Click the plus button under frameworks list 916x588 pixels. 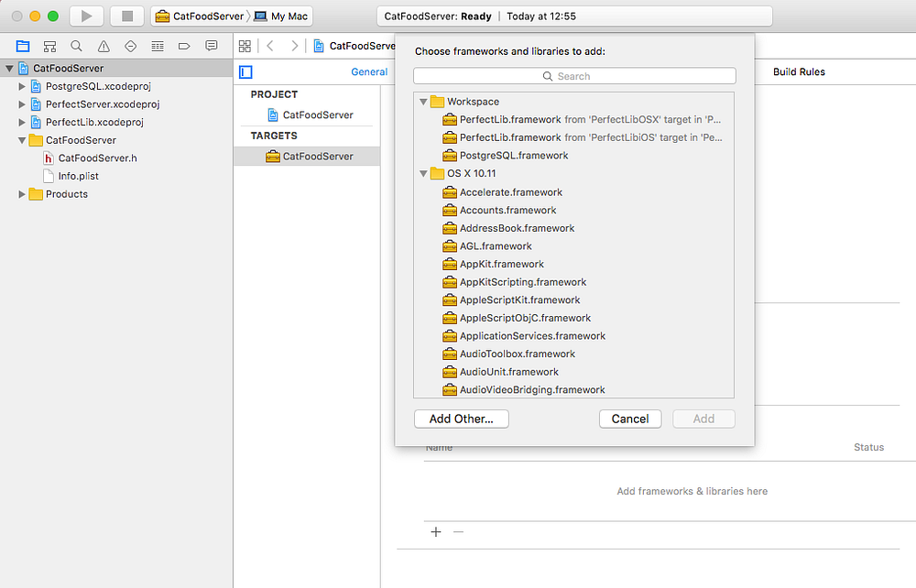[436, 532]
